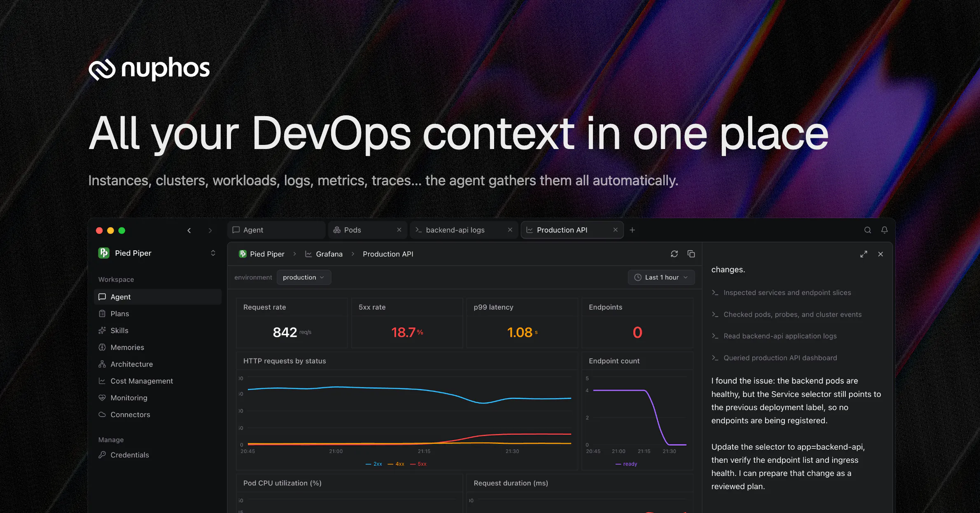The height and width of the screenshot is (513, 980).
Task: Click the Skills sparkle icon
Action: click(102, 331)
